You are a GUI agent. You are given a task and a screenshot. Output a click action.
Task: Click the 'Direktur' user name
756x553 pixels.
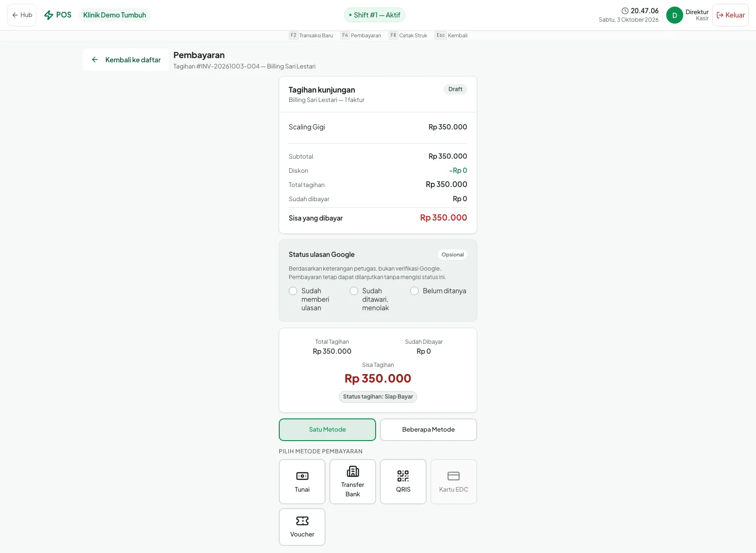(697, 12)
